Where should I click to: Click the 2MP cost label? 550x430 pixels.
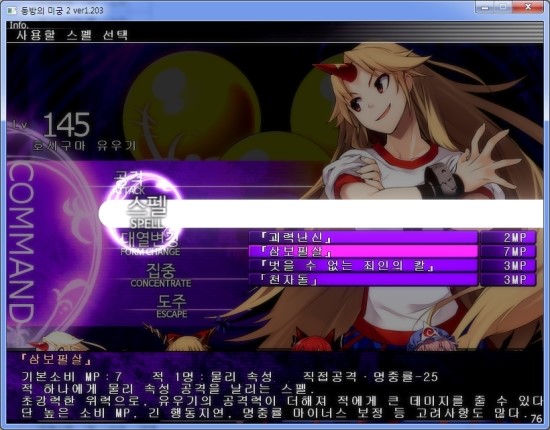tap(515, 237)
